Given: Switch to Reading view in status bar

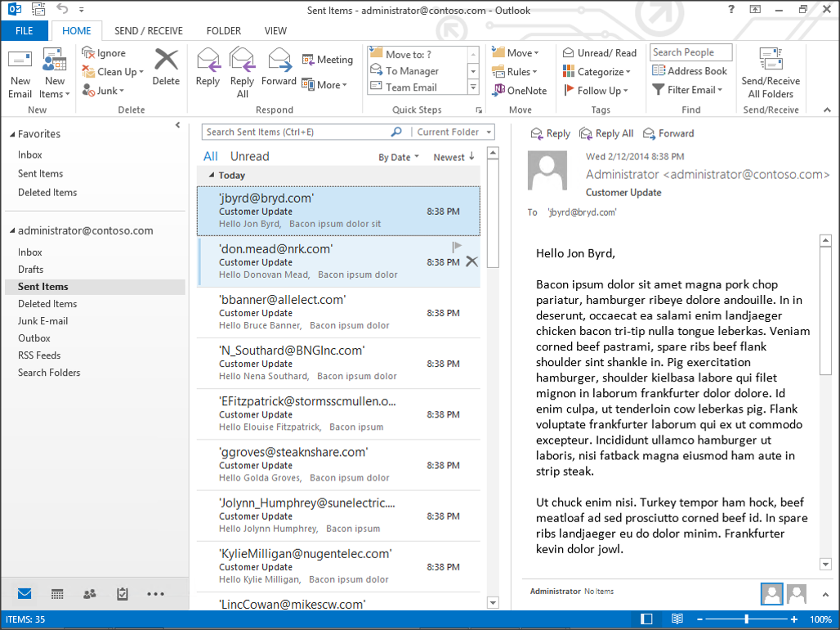Looking at the screenshot, I should (677, 619).
